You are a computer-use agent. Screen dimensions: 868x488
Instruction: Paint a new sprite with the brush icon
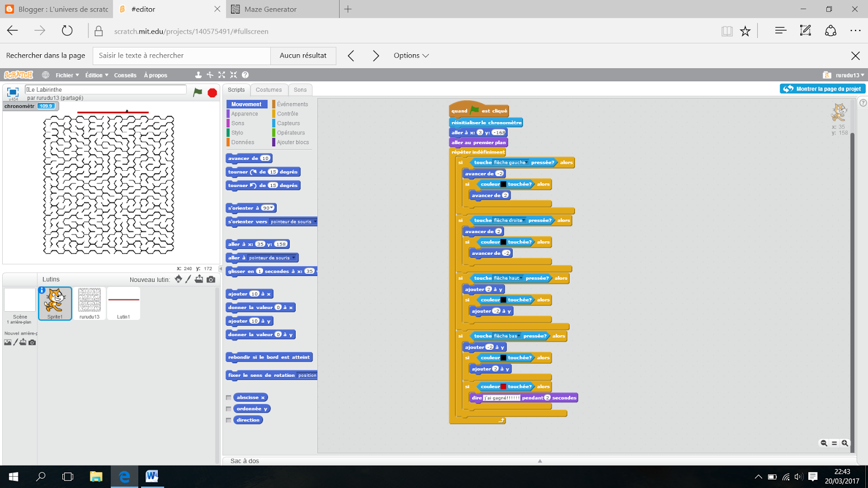click(x=188, y=279)
